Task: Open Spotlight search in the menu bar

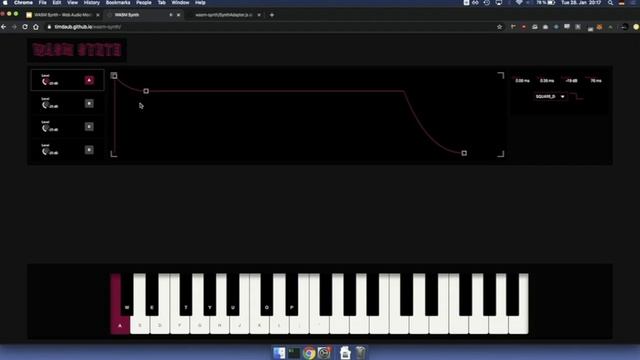Action: [610, 2]
